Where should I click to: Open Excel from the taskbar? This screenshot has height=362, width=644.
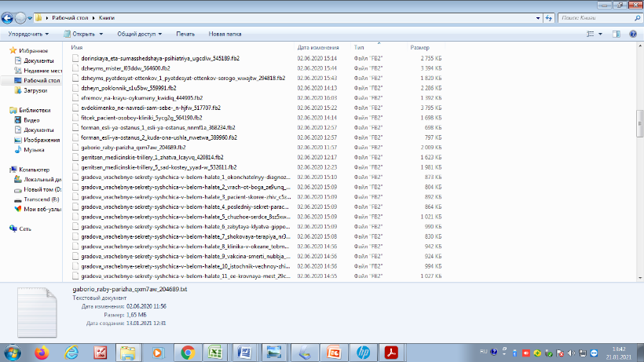[x=215, y=352]
